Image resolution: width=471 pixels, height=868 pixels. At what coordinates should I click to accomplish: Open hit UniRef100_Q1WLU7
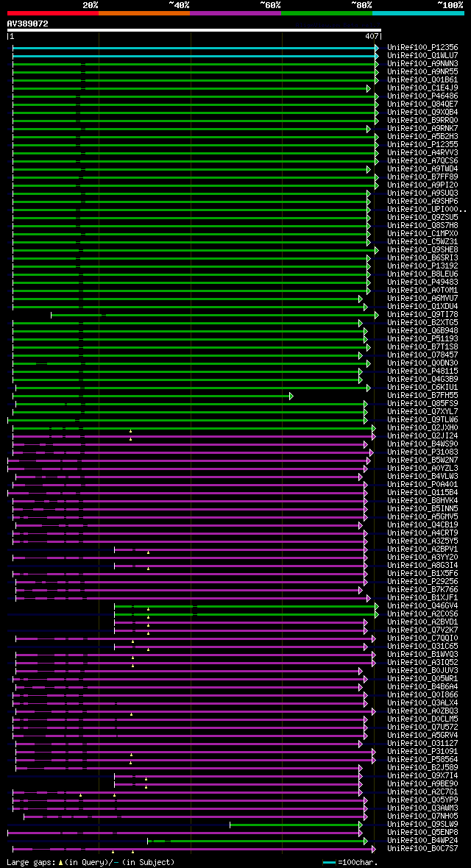422,56
